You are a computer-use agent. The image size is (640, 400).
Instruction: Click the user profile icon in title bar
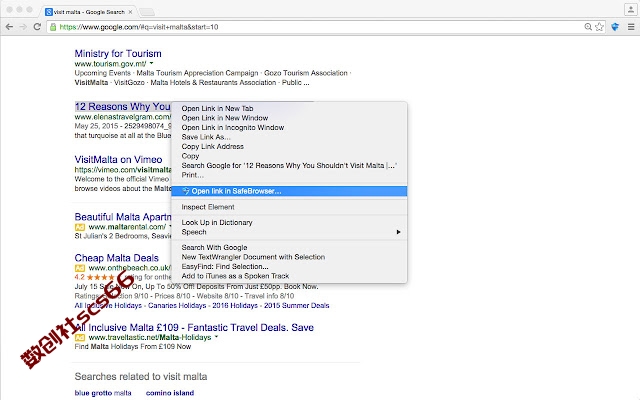tap(630, 9)
